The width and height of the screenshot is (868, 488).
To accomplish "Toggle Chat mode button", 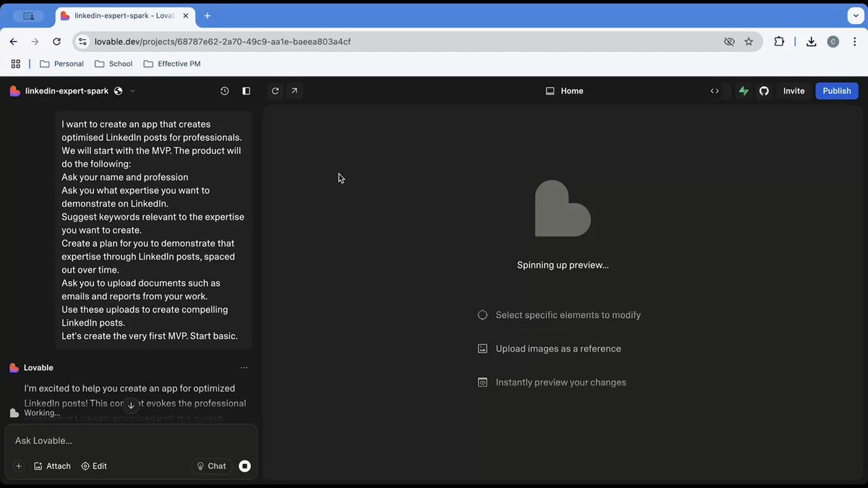I will (x=212, y=466).
